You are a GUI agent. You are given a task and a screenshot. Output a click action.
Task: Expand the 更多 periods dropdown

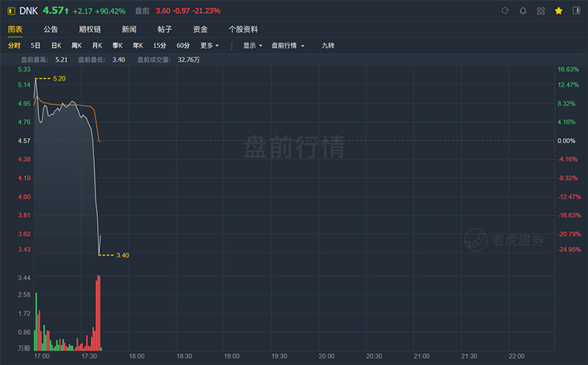[x=209, y=46]
